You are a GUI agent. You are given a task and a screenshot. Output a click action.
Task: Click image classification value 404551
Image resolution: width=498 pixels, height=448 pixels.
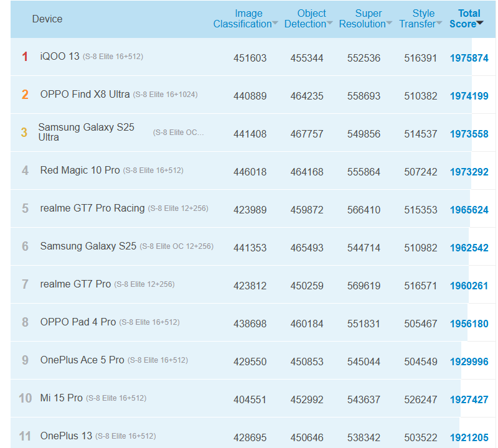coord(250,399)
